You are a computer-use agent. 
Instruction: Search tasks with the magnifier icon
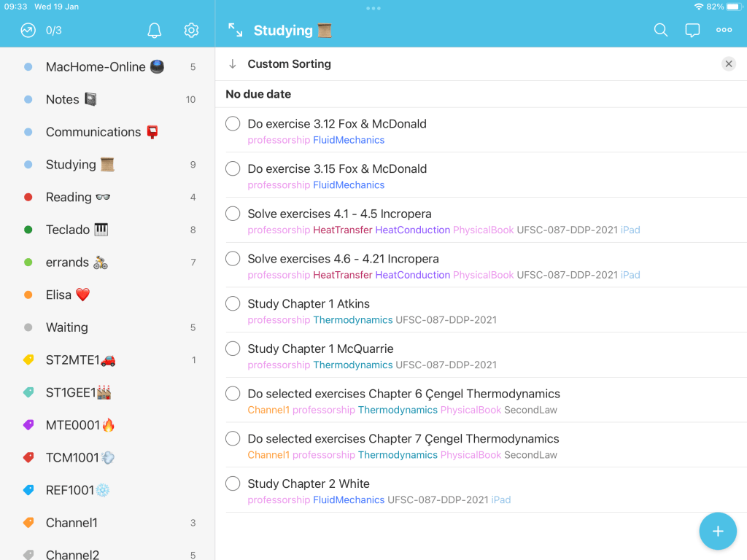[660, 30]
